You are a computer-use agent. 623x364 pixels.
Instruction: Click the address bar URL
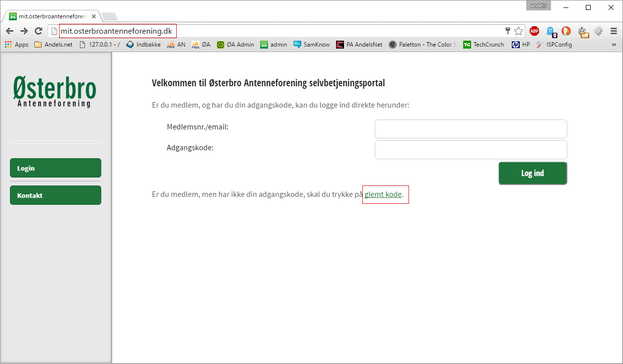116,31
